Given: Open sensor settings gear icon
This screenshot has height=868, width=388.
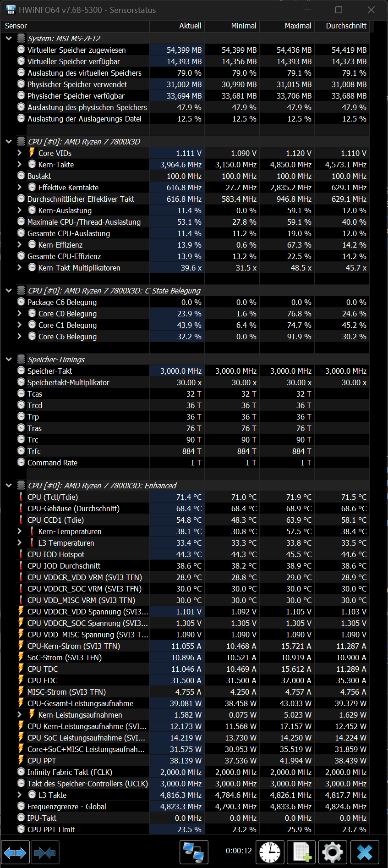Looking at the screenshot, I should [x=333, y=853].
